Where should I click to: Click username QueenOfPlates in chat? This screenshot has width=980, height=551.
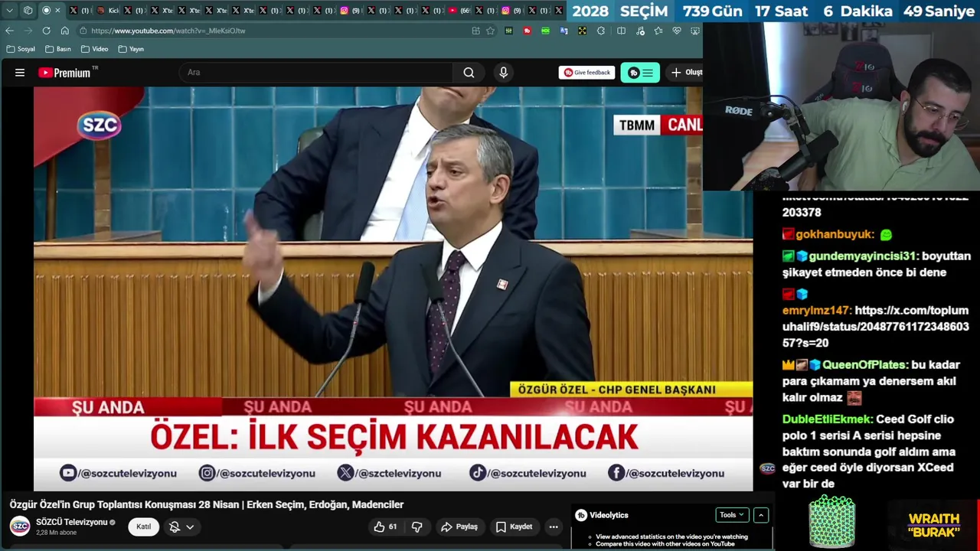coord(864,365)
